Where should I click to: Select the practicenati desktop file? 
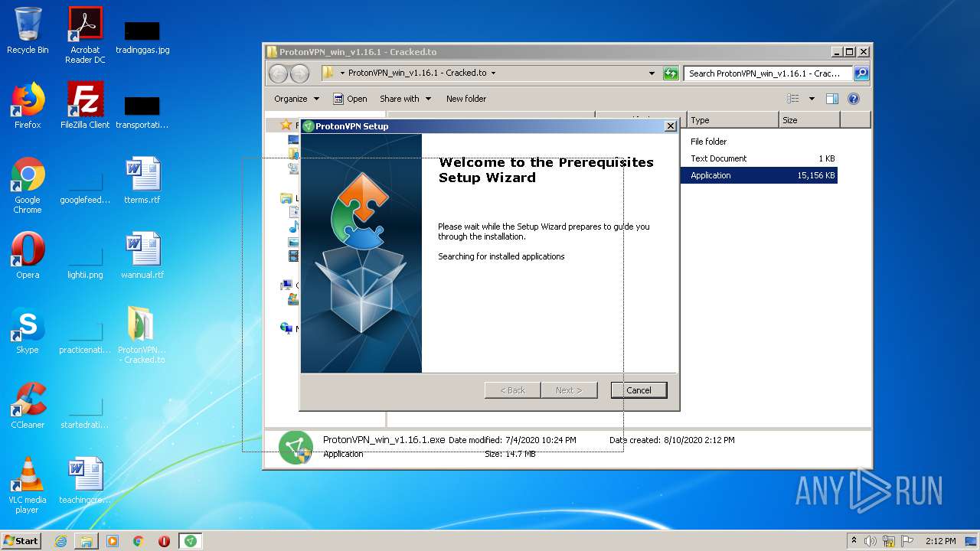[x=85, y=337]
